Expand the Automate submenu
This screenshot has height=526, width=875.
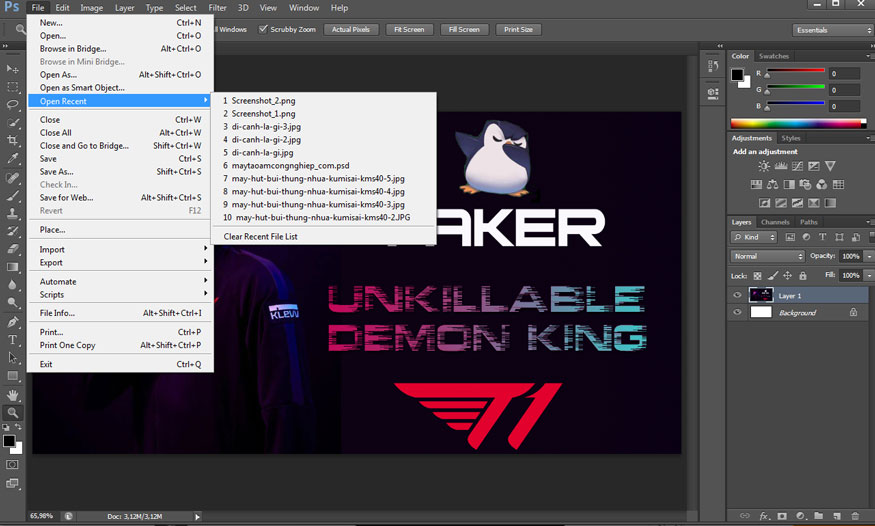pos(121,282)
